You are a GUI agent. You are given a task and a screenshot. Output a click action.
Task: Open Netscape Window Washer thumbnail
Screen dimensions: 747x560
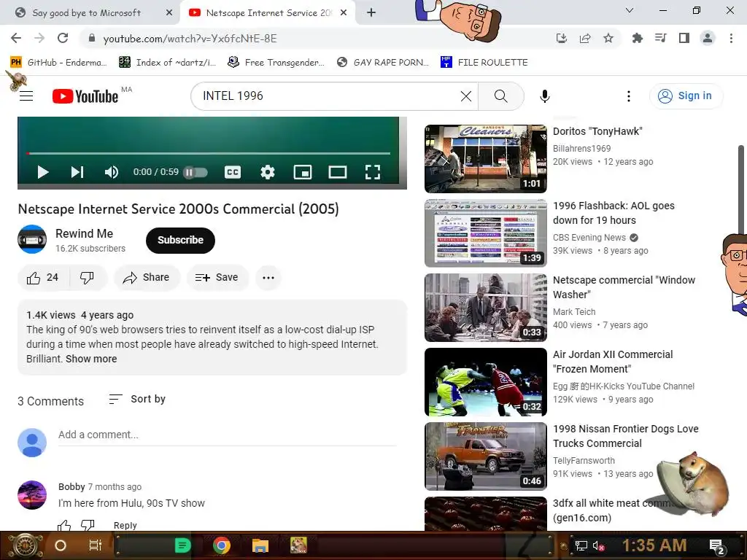tap(485, 308)
